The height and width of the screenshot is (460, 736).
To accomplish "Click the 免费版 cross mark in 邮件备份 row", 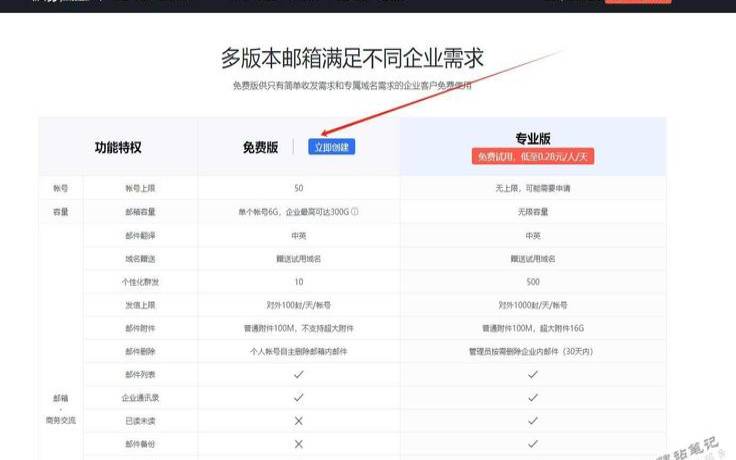I will [299, 444].
